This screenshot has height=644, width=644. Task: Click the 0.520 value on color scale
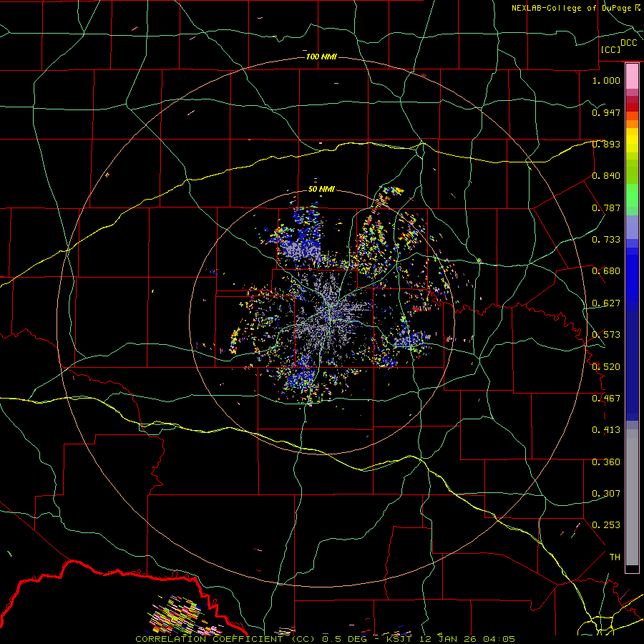pos(606,367)
